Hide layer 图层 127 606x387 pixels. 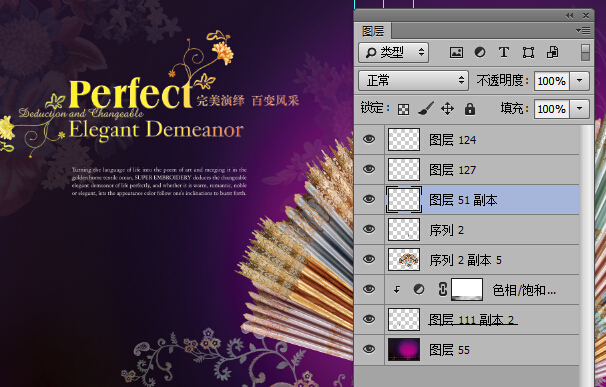369,169
